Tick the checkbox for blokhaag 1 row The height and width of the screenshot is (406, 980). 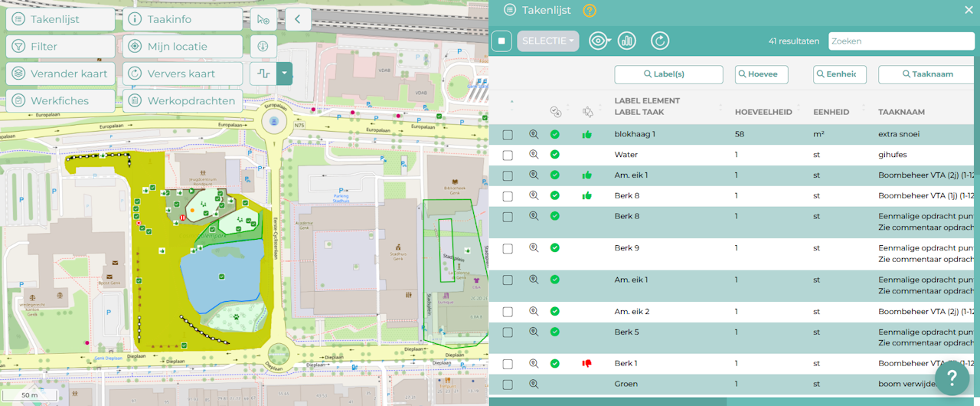click(x=508, y=135)
